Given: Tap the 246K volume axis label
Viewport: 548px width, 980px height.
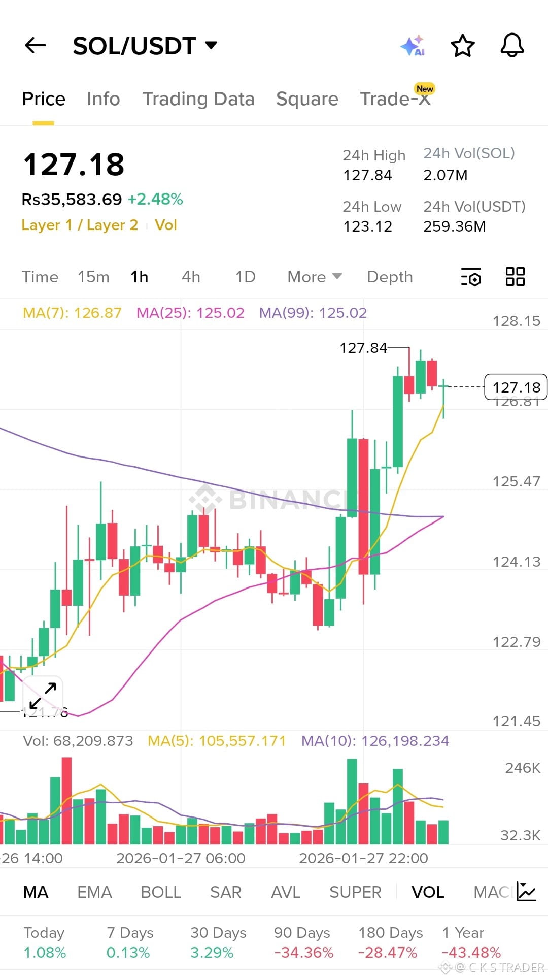Looking at the screenshot, I should [523, 768].
